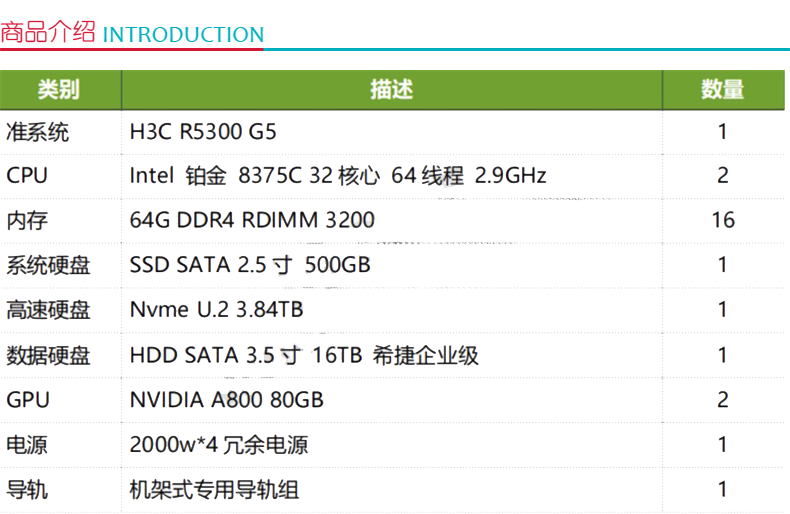Click the Nvme U.2 3.84TB description
The width and height of the screenshot is (790, 514).
[x=217, y=309]
